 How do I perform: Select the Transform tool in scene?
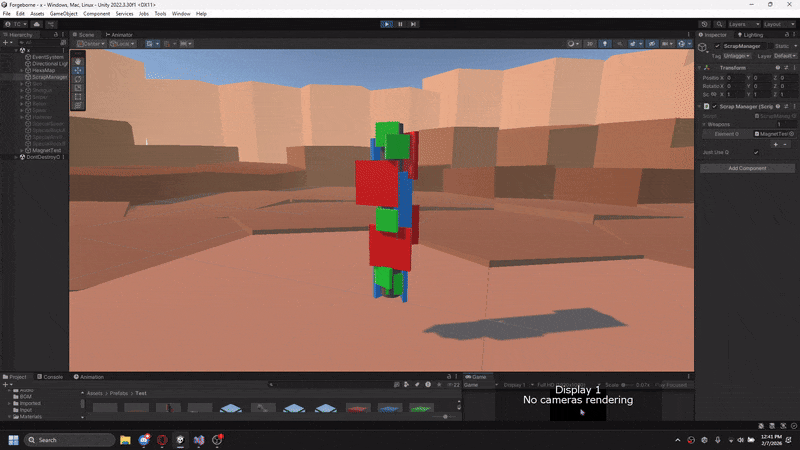[x=78, y=105]
